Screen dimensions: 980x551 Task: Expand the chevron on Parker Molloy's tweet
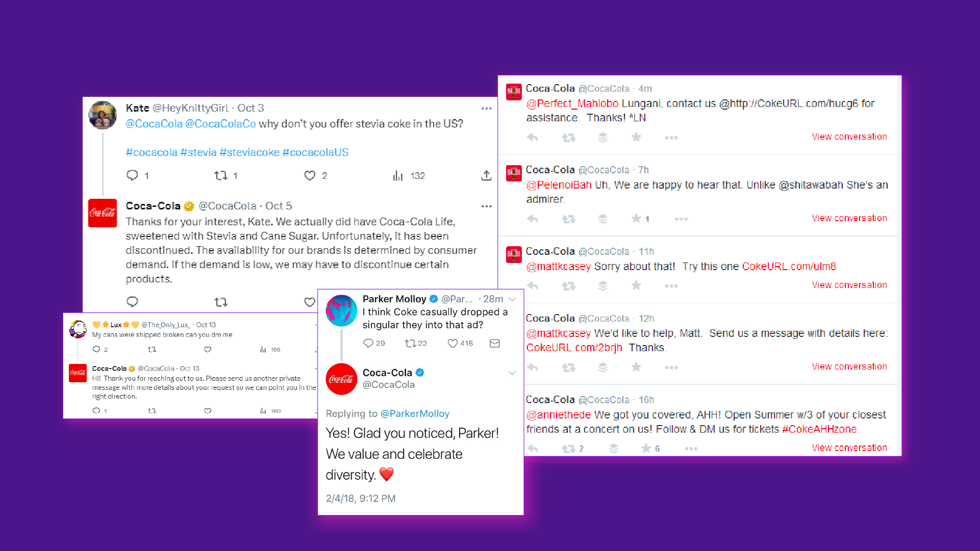coord(512,299)
